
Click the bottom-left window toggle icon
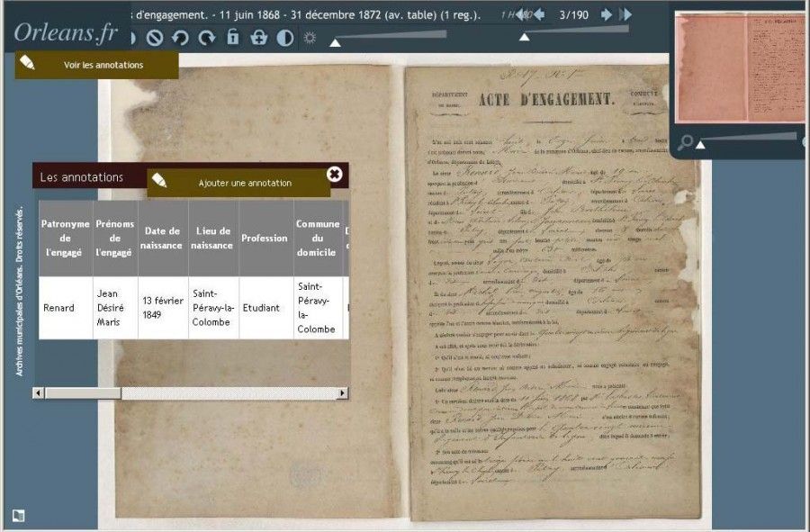[x=18, y=516]
